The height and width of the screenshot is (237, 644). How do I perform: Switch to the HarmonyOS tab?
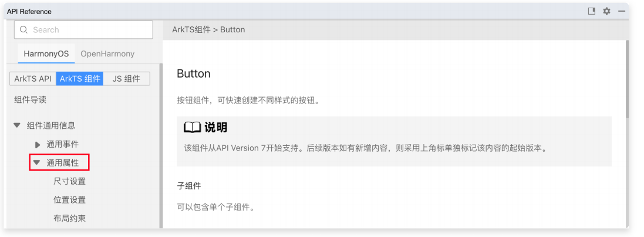[46, 54]
